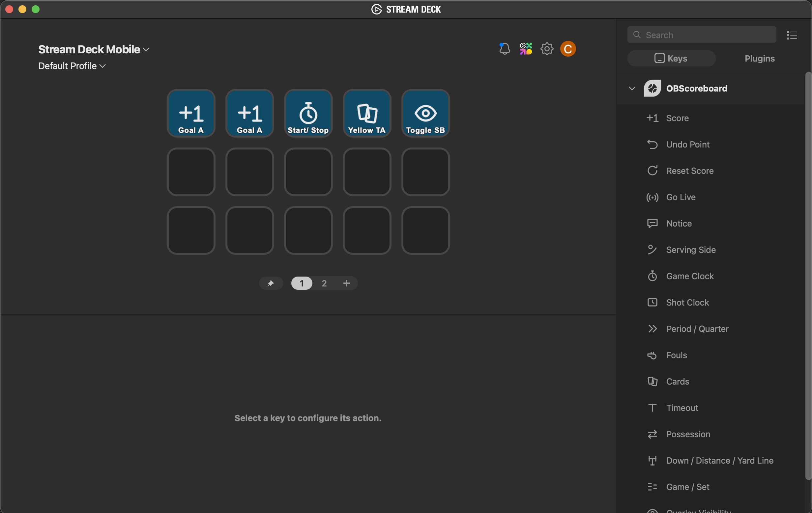Select the Reset Score action label
The height and width of the screenshot is (513, 812).
pos(690,171)
